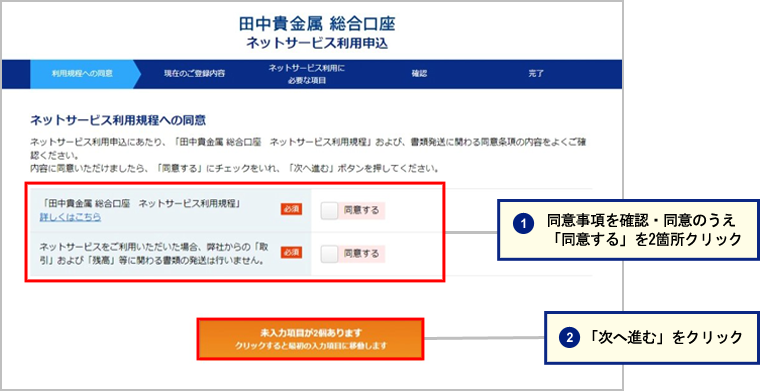Select the 現在のご登録内容 step tab

tap(194, 74)
